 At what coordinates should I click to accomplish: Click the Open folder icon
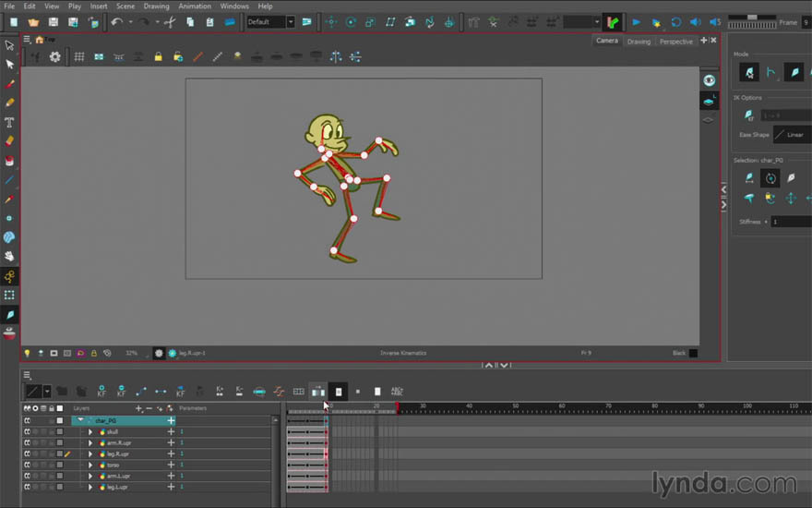point(33,22)
